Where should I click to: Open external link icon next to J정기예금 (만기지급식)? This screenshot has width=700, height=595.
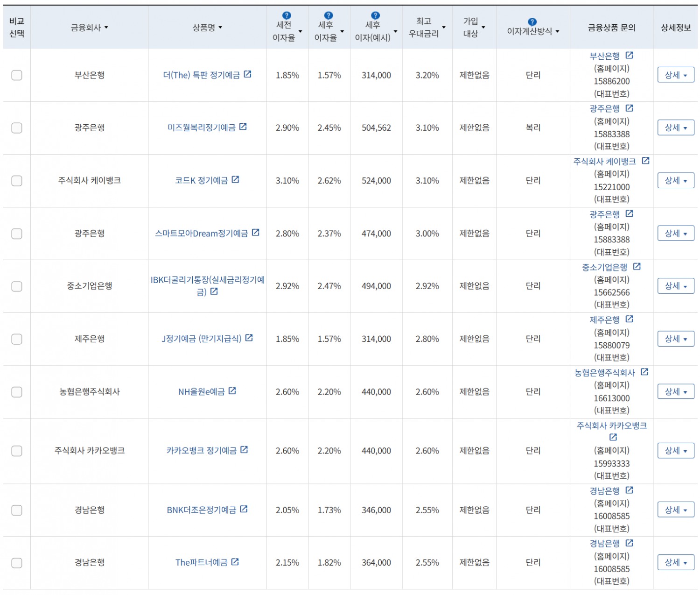[249, 338]
